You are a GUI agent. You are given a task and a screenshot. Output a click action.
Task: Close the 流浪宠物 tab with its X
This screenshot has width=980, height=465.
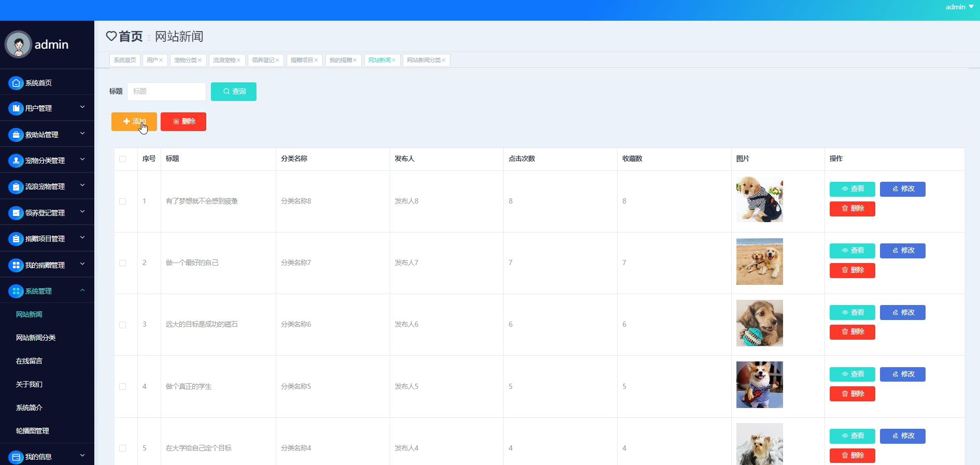pos(238,60)
